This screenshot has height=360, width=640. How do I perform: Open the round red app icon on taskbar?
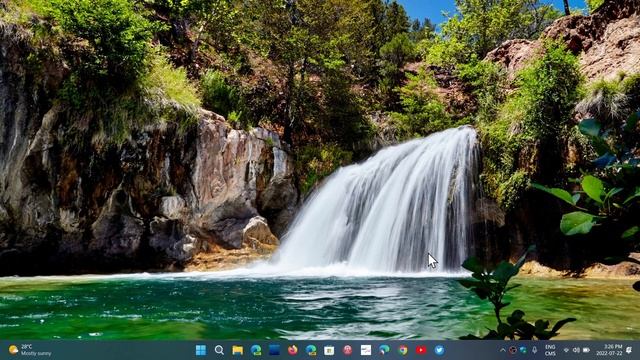pyautogui.click(x=348, y=350)
